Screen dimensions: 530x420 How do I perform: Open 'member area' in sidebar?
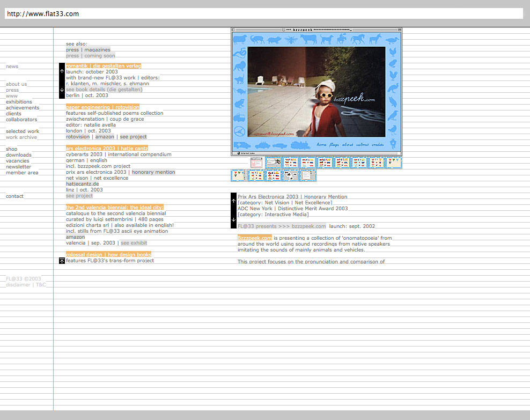22,173
